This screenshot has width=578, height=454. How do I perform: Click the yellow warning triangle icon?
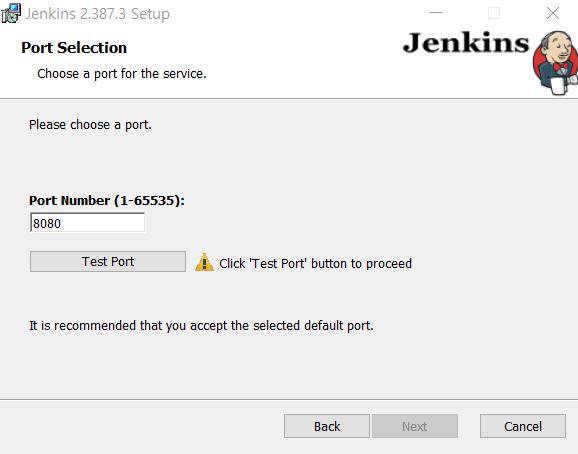coord(204,262)
